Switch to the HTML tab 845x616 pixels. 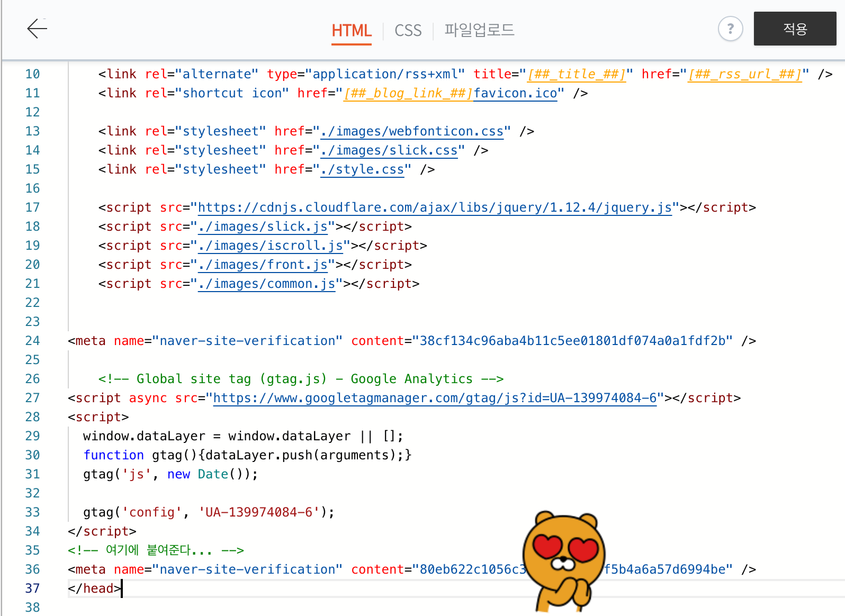pos(352,31)
